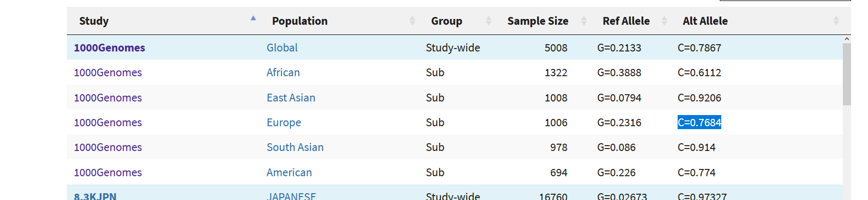Click the Alt Allele column header
The height and width of the screenshot is (200, 868).
point(757,21)
